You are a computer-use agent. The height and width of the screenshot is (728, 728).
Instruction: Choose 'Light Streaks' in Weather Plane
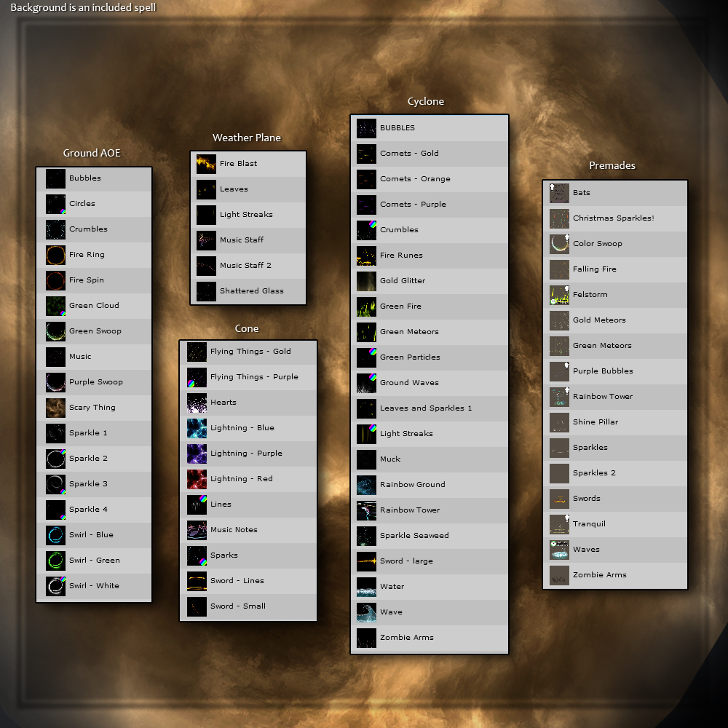[248, 215]
